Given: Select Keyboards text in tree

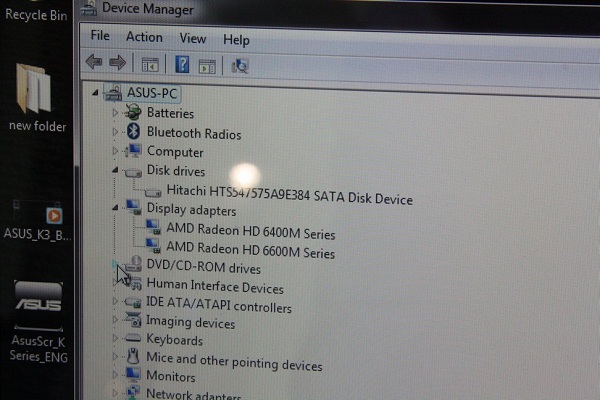Looking at the screenshot, I should tap(174, 340).
